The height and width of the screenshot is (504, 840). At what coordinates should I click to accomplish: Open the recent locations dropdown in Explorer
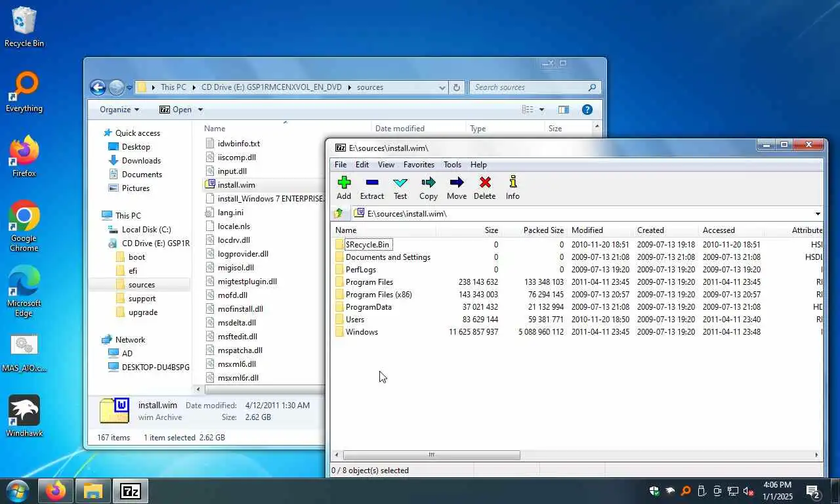pyautogui.click(x=129, y=87)
